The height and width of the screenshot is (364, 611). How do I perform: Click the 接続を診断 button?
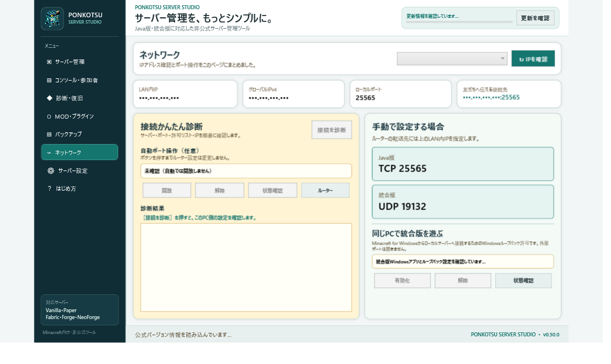tap(331, 130)
